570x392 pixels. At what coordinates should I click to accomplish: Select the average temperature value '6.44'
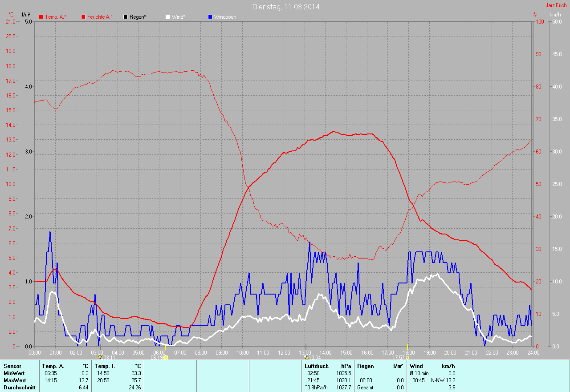[83, 388]
